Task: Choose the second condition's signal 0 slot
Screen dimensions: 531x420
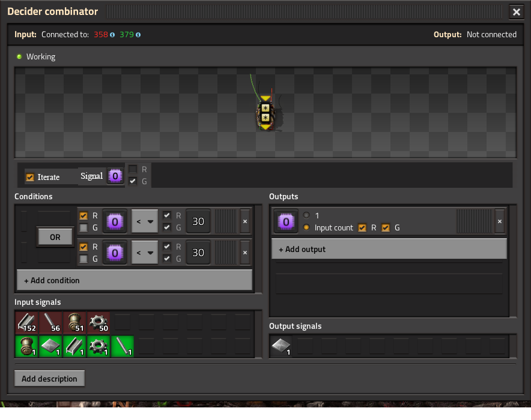Action: click(115, 253)
